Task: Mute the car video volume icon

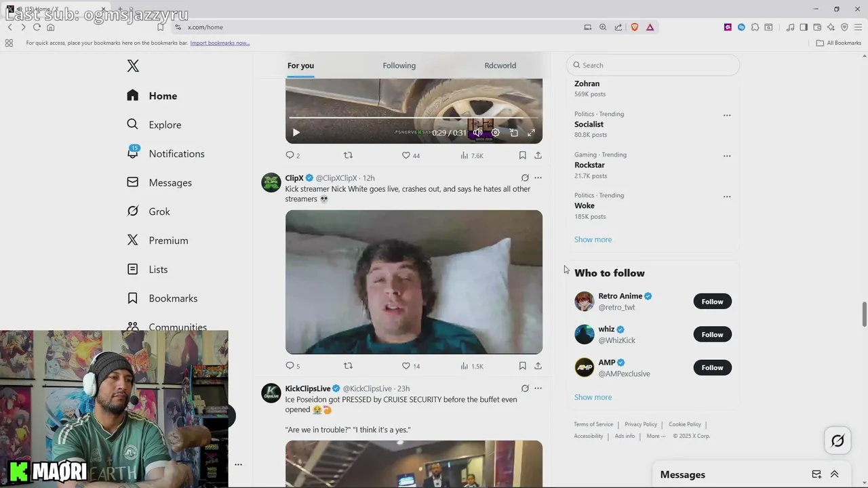Action: click(x=477, y=133)
